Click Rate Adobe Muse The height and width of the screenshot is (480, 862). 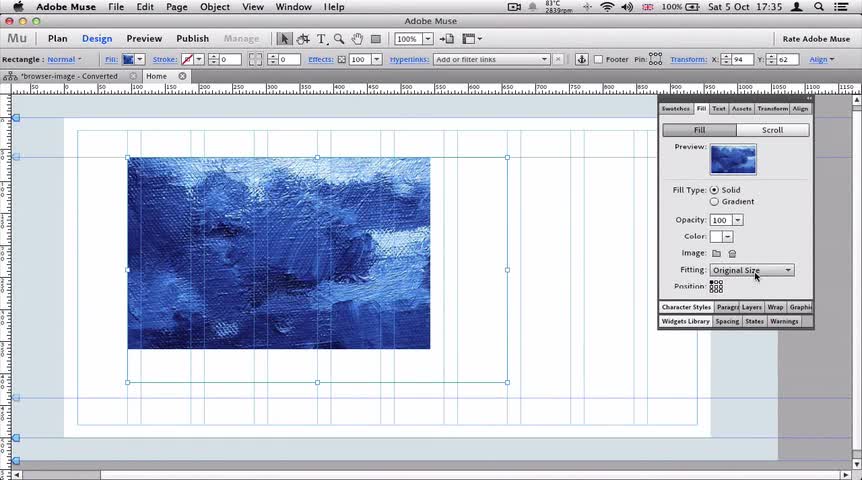click(x=816, y=39)
